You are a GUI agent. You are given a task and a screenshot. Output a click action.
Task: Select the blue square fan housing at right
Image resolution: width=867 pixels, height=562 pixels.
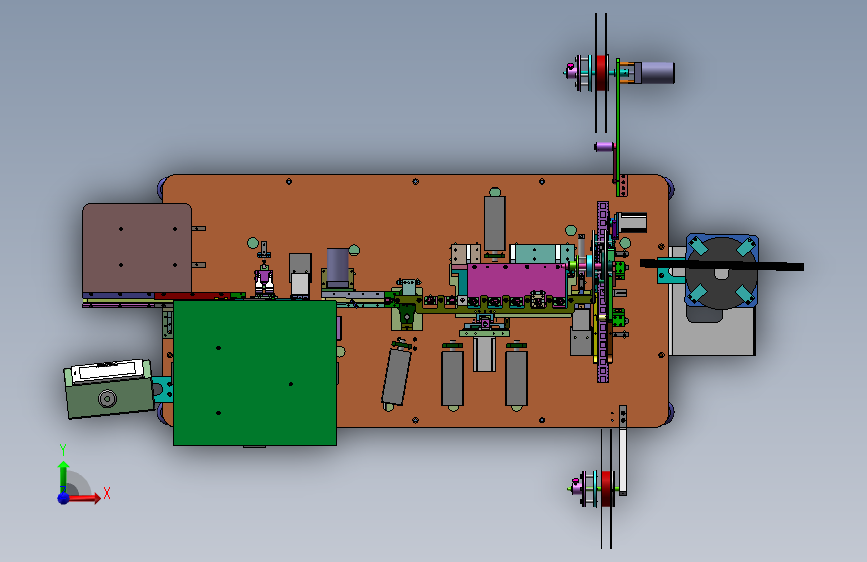[x=722, y=272]
